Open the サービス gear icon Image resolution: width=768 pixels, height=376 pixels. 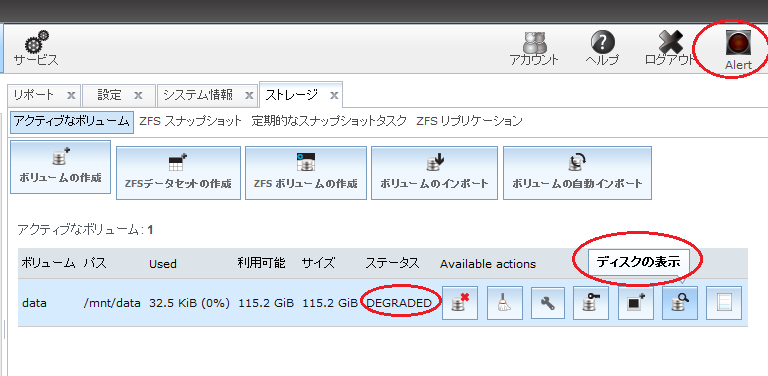[x=36, y=42]
